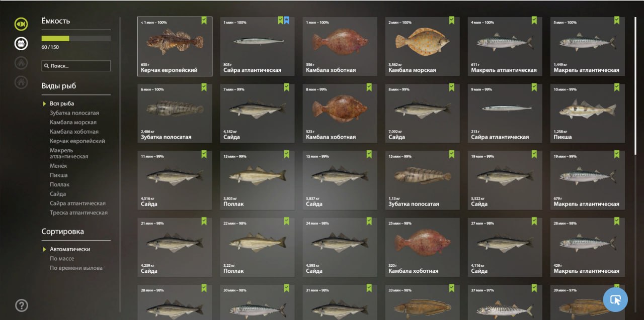Click the dimmed house icon in sidebar

[21, 81]
